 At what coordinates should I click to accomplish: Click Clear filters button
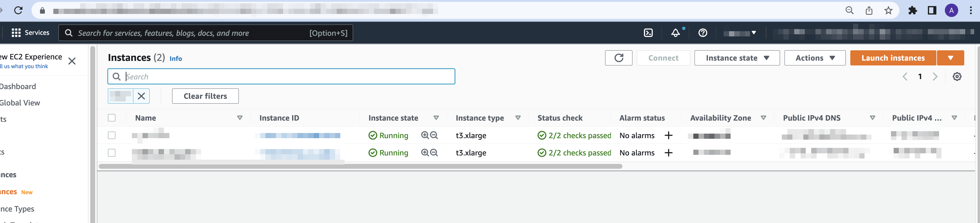[205, 96]
